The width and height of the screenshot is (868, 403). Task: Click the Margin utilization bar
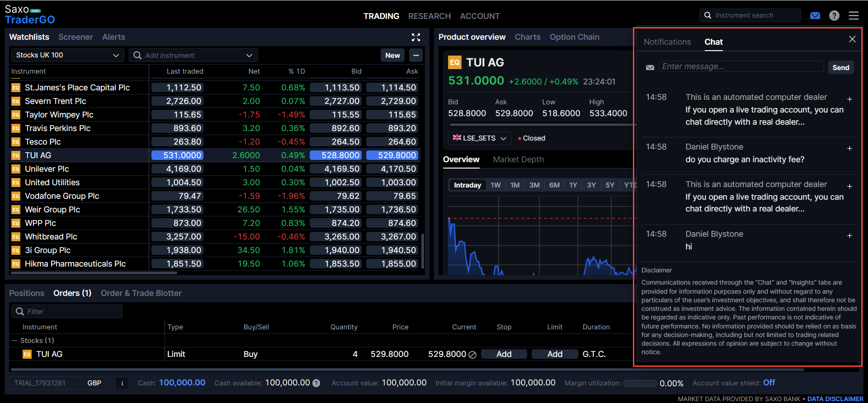tap(640, 384)
